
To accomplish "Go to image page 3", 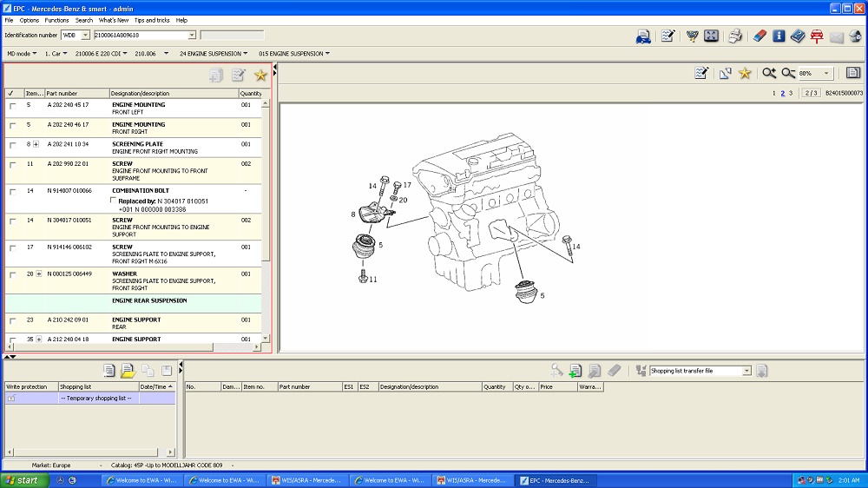I will [791, 93].
